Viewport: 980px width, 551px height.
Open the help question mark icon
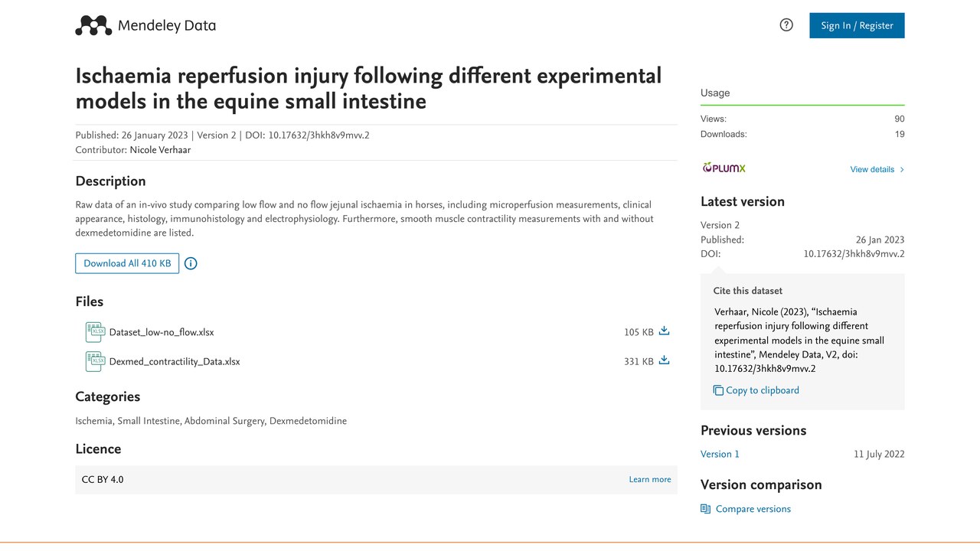coord(786,25)
